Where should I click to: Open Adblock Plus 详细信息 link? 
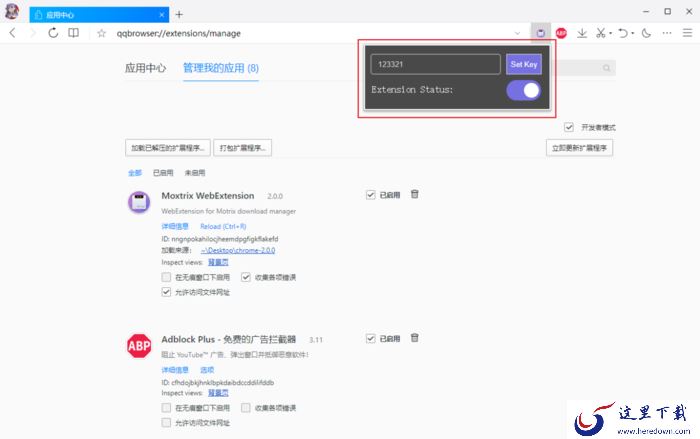[x=175, y=370]
